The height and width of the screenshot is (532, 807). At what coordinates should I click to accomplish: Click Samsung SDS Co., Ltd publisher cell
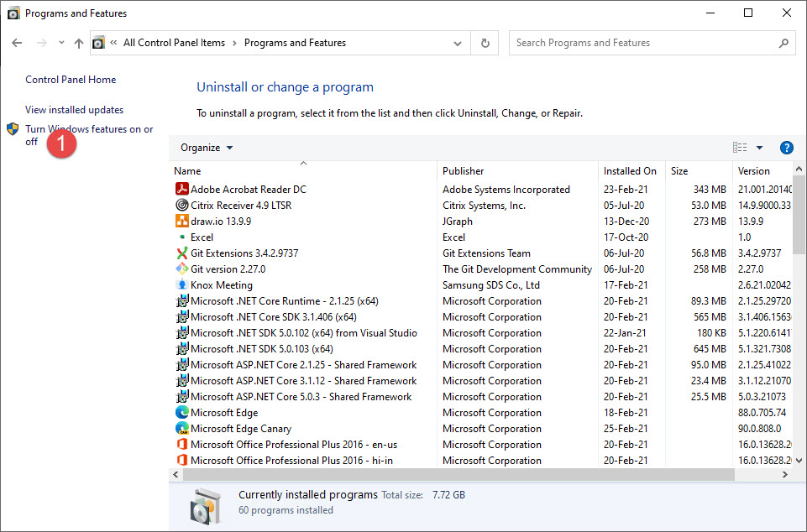(x=491, y=284)
